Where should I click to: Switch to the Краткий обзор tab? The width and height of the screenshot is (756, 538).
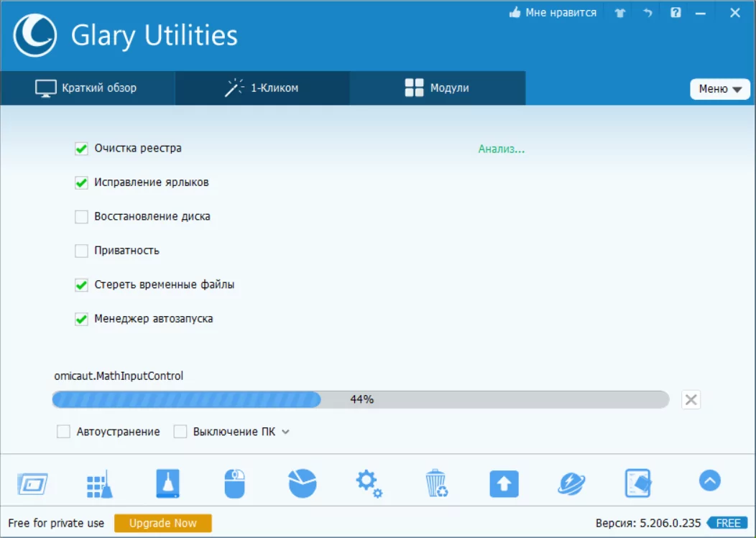[87, 88]
